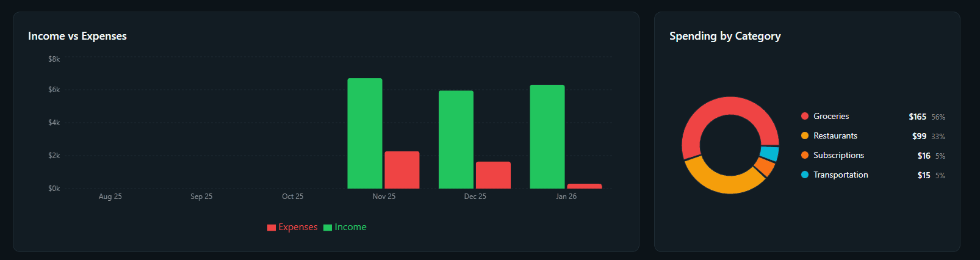Select Jan 26 green income bar

pos(547,137)
